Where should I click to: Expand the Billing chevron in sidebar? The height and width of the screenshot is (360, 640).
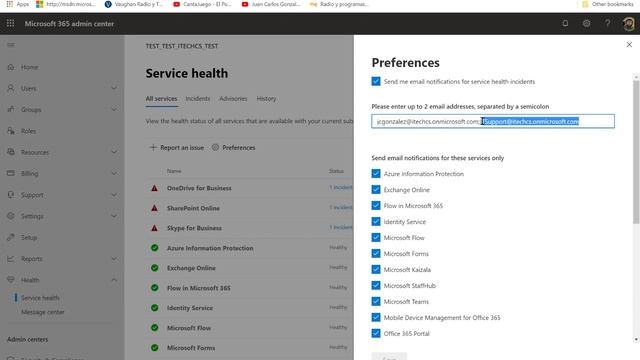(114, 173)
